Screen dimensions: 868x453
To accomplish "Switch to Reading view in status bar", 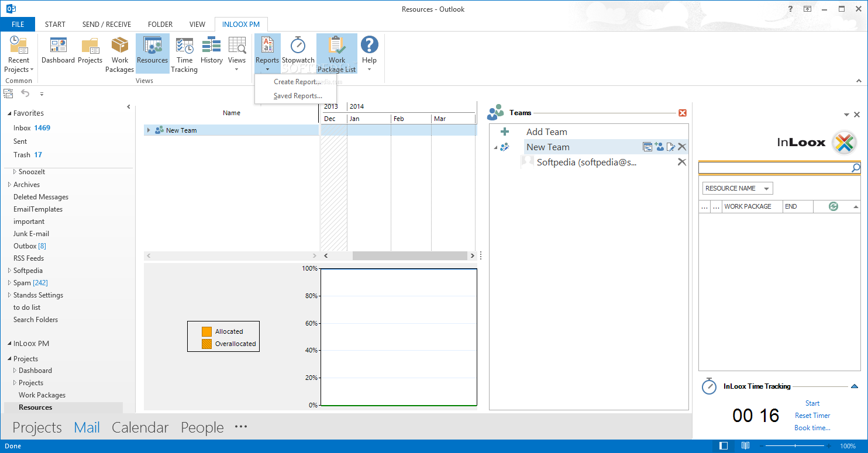I will point(745,446).
